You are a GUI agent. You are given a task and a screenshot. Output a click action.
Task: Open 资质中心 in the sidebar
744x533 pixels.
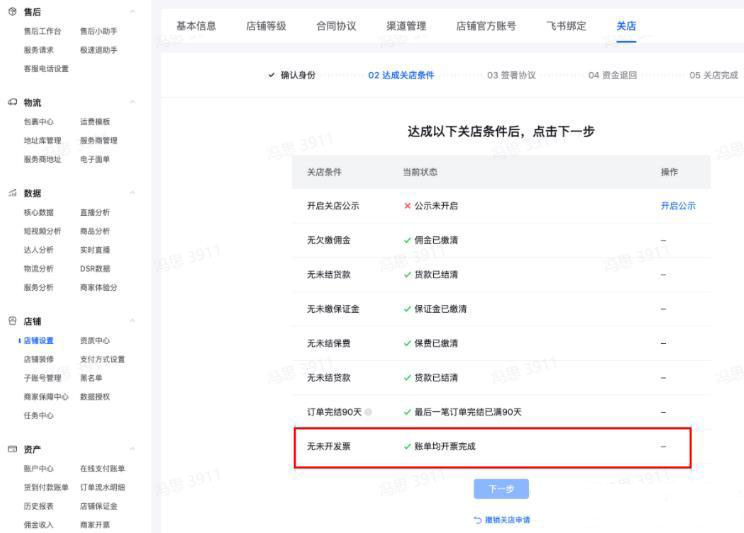[95, 340]
